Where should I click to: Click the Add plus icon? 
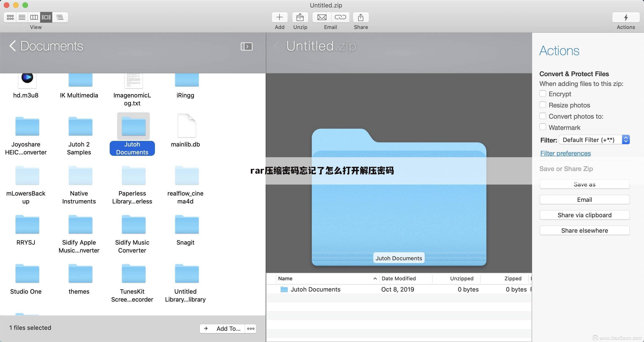280,17
